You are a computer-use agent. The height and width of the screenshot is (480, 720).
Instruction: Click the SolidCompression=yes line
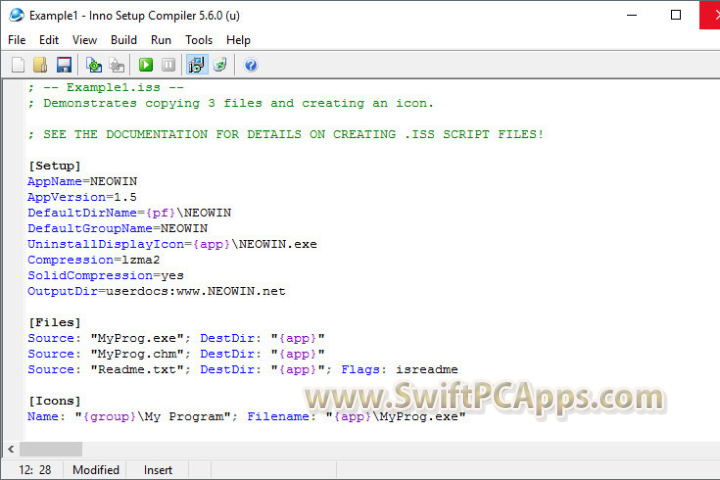[x=106, y=275]
